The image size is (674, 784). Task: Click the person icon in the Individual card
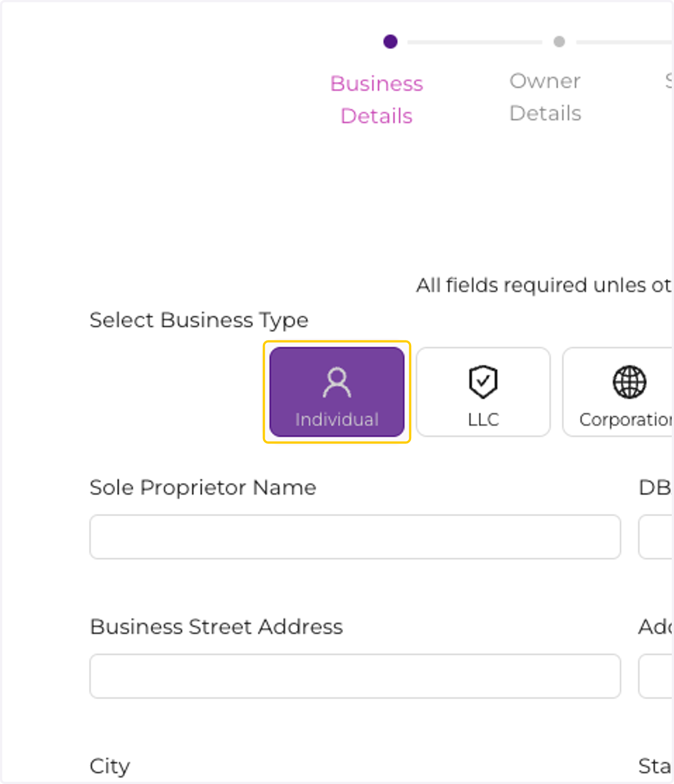(337, 382)
